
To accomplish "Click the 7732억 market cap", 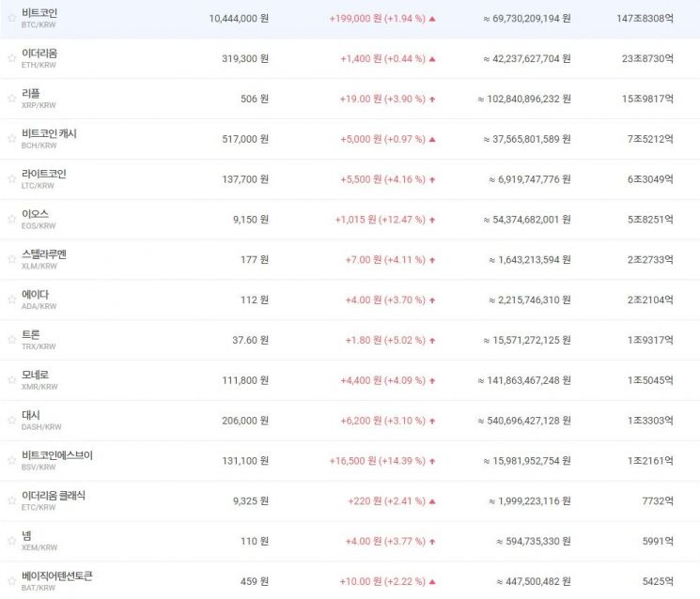I will click(x=658, y=500).
